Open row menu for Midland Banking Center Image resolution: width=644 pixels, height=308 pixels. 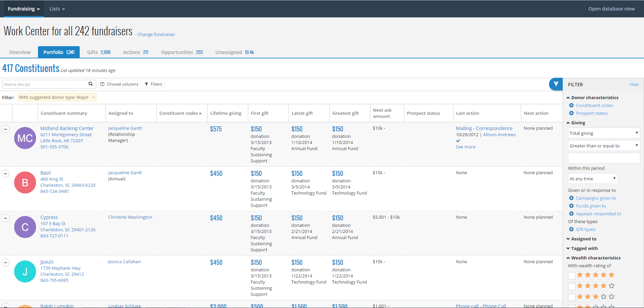(5, 129)
